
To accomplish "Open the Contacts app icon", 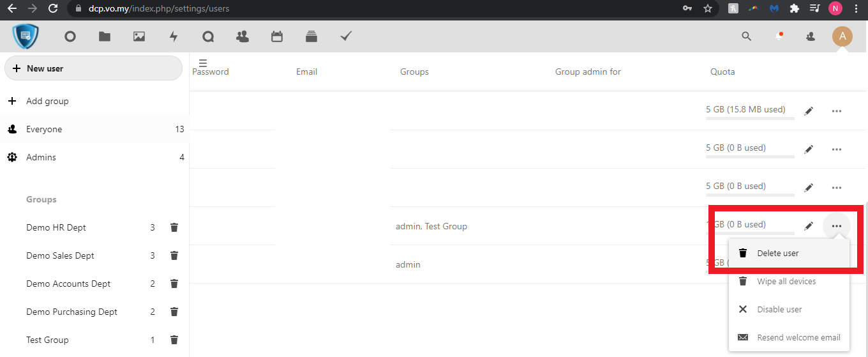I will tap(243, 37).
